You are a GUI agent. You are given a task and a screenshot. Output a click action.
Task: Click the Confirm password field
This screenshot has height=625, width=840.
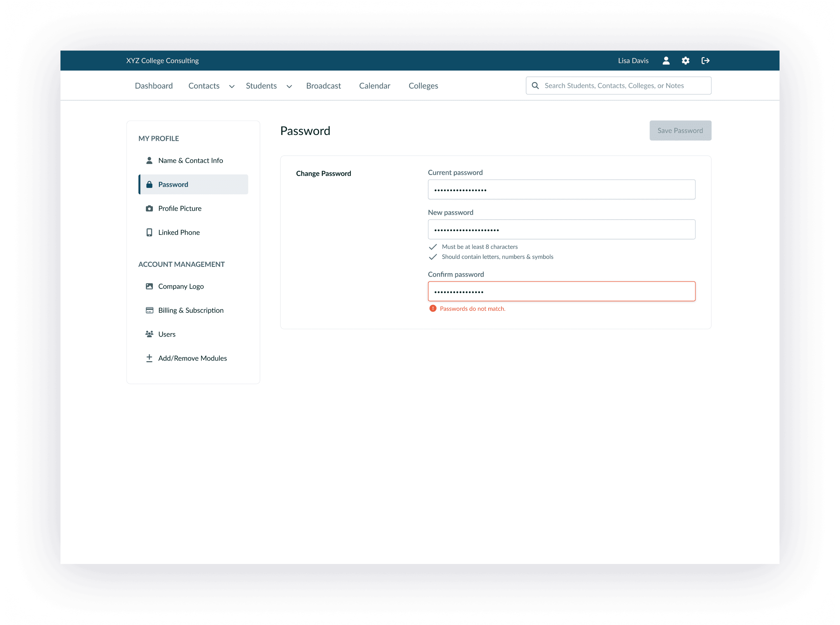(x=561, y=291)
